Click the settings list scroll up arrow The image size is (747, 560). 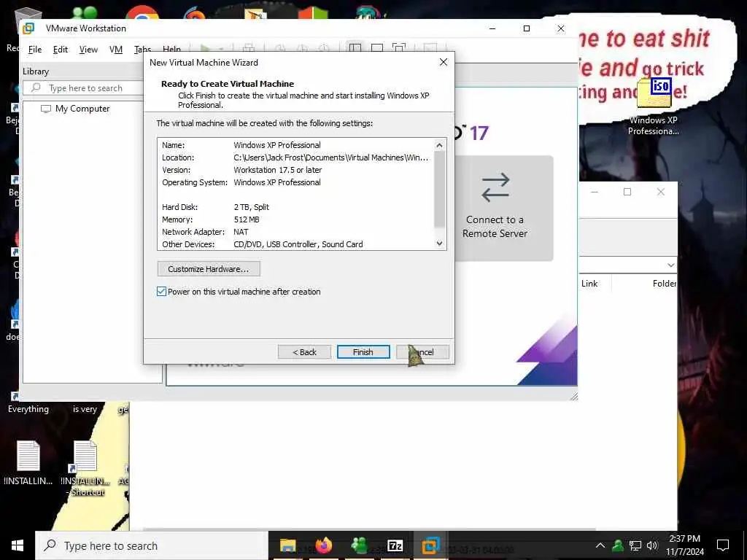439,145
